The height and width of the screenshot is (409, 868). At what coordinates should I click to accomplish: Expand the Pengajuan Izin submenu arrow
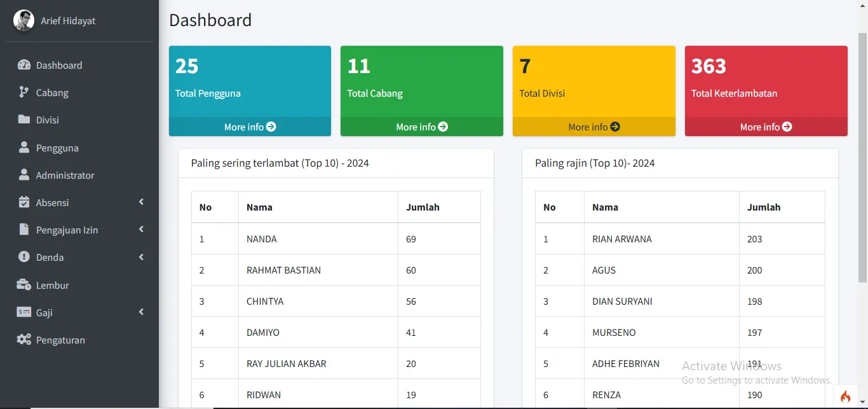[x=141, y=230]
